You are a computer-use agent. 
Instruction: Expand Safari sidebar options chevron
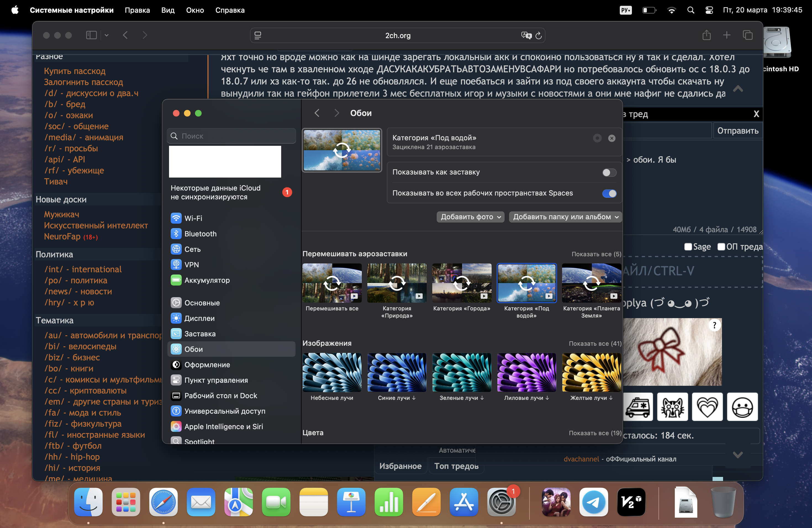106,35
